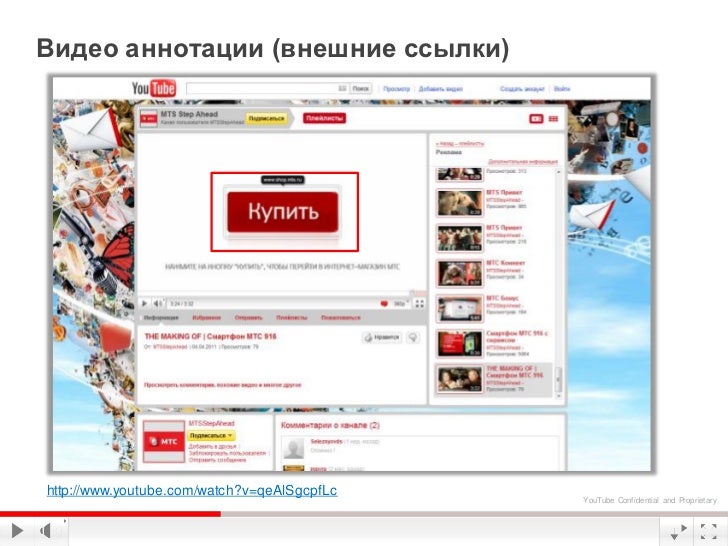Switch to grid view icon in channel header
The image size is (728, 546).
click(x=553, y=119)
